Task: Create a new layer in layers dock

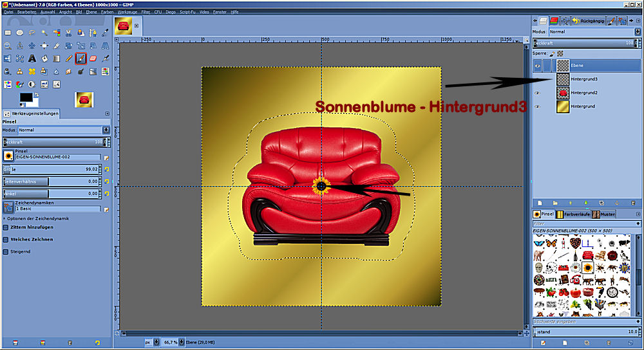Action: pos(540,203)
